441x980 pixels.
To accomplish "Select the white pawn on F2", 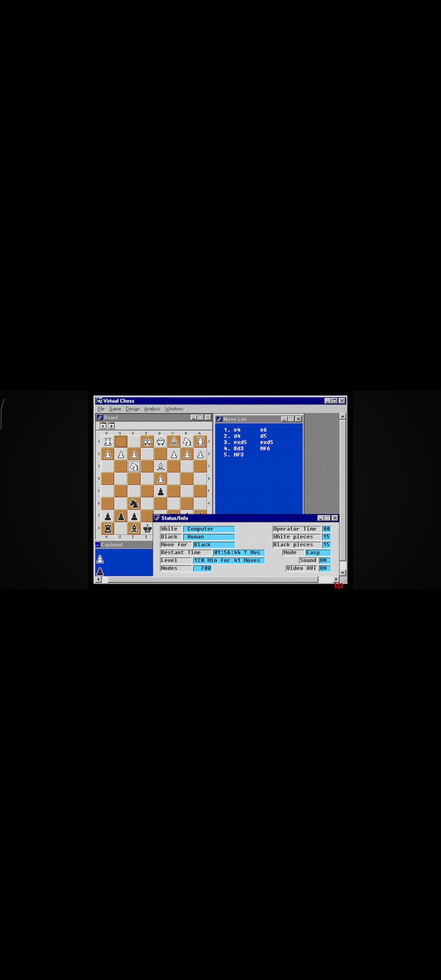I will point(134,454).
